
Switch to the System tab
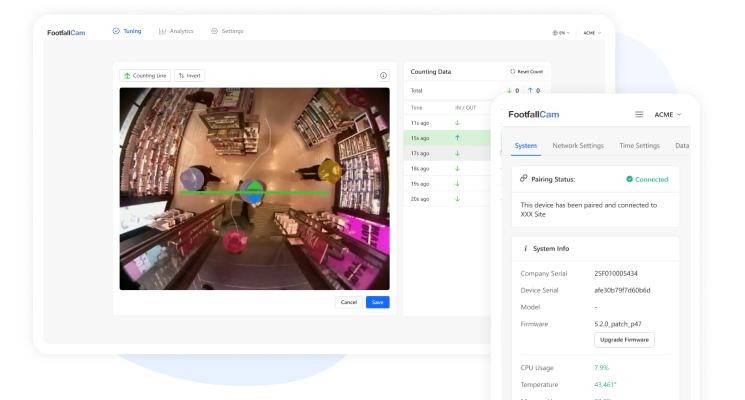tap(525, 146)
